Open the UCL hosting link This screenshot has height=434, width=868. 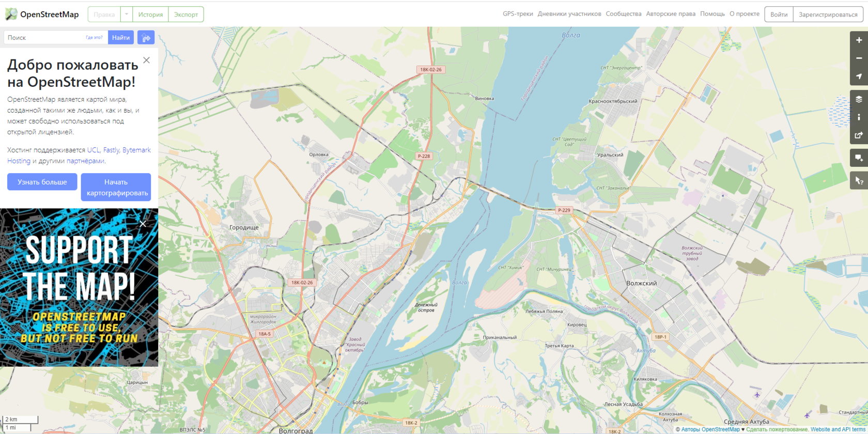click(x=93, y=150)
